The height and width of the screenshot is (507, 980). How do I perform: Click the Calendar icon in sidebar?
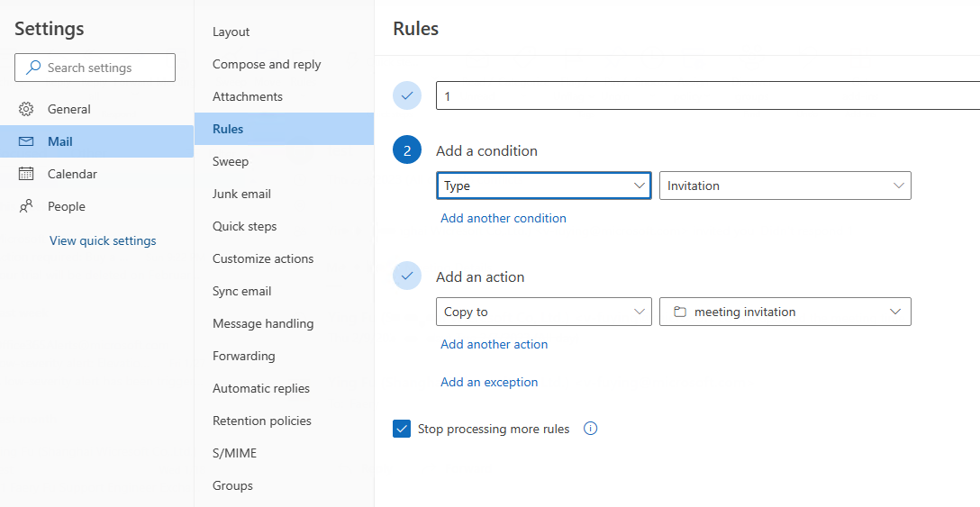[26, 174]
